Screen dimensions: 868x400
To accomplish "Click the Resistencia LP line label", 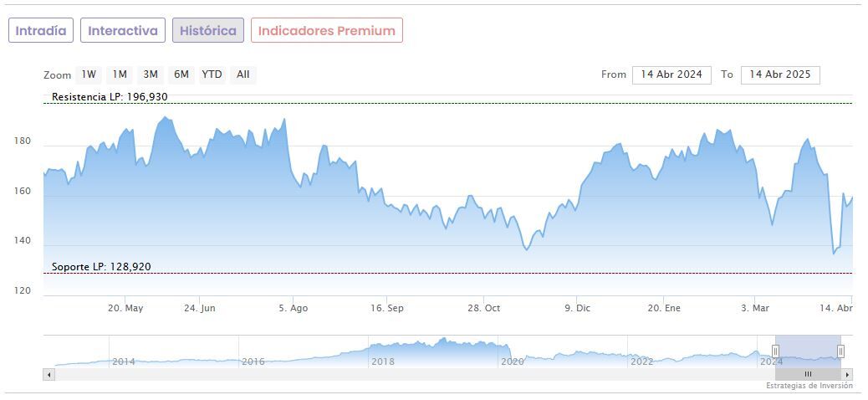I will click(x=110, y=97).
